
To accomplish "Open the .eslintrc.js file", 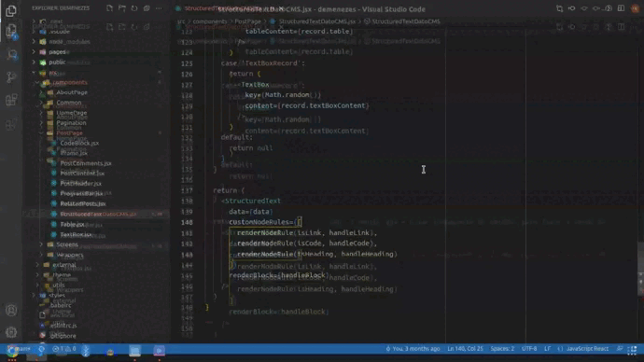I will click(63, 326).
